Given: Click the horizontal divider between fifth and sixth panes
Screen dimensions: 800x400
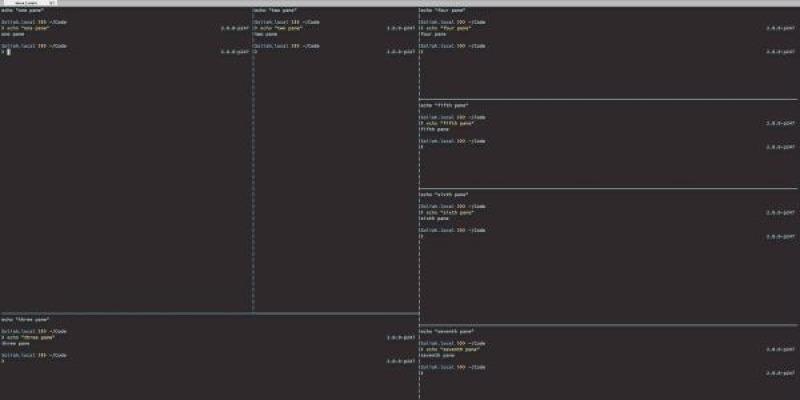Looking at the screenshot, I should 608,188.
